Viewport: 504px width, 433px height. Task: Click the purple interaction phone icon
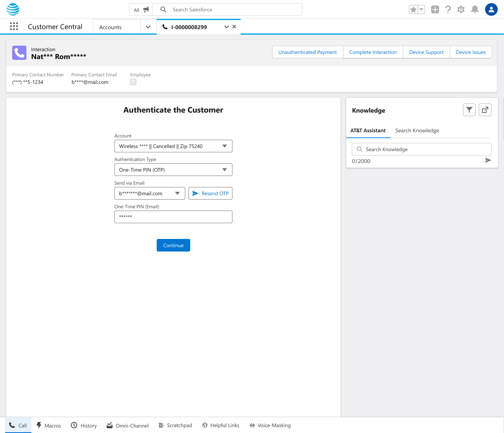pos(19,53)
